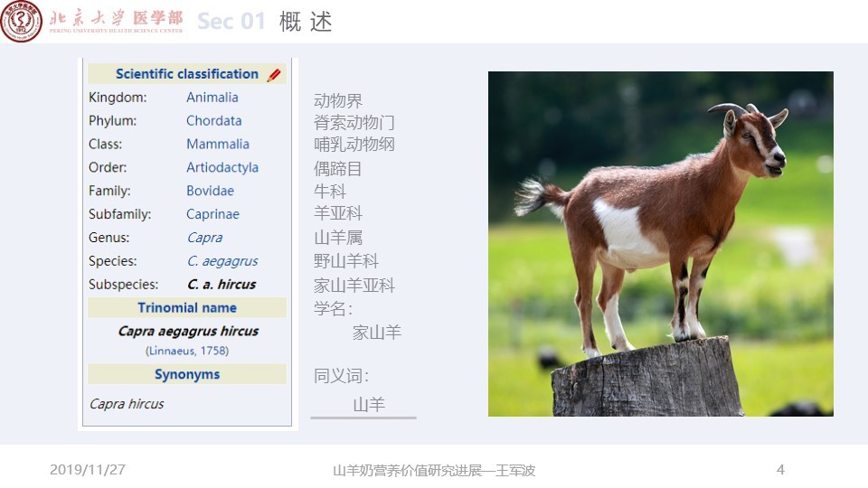Viewport: 868px width, 488px height.
Task: Click the red pencil edit icon
Action: tap(273, 75)
